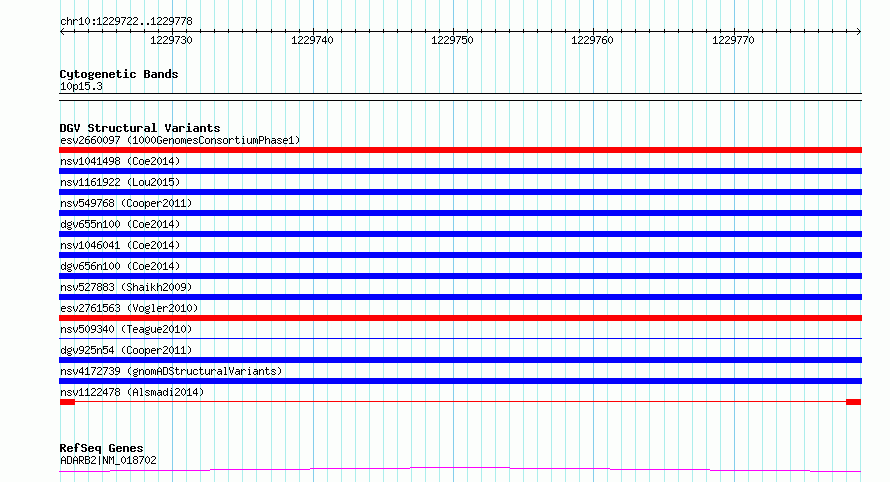Select variant label dgv656n100 (Coe2014)

(120, 266)
